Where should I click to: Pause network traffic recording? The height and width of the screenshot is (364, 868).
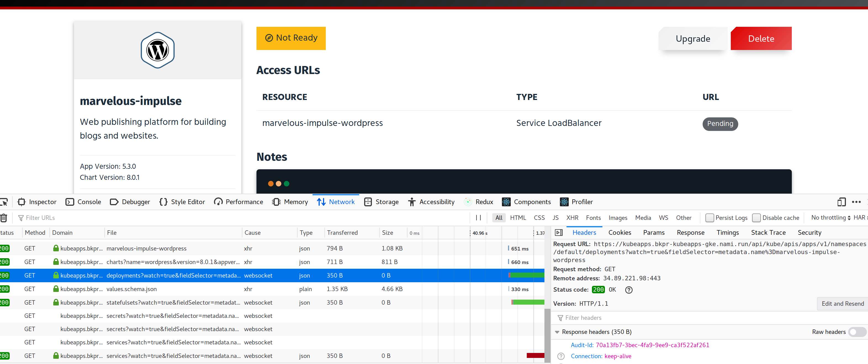[x=478, y=217]
